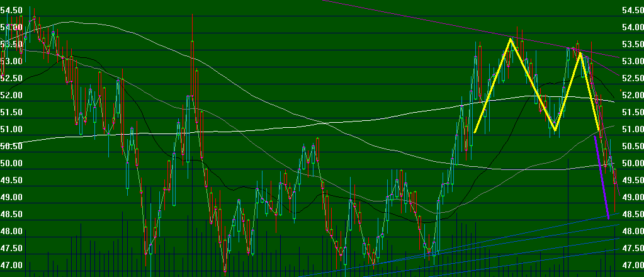Screen dimensions: 644x277
Task: Click the 50.00 label on right price axis
Action: coord(633,163)
